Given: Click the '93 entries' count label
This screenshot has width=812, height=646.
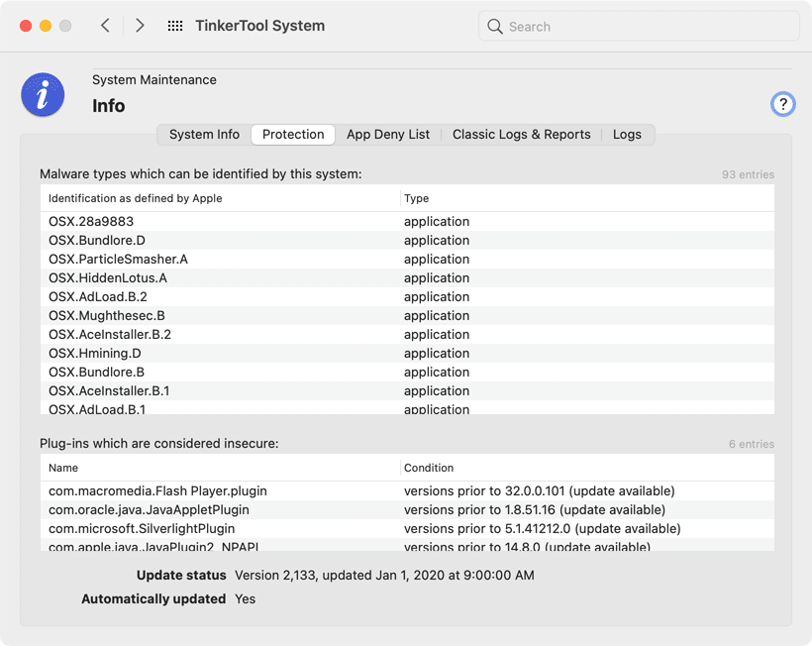Looking at the screenshot, I should pos(748,174).
